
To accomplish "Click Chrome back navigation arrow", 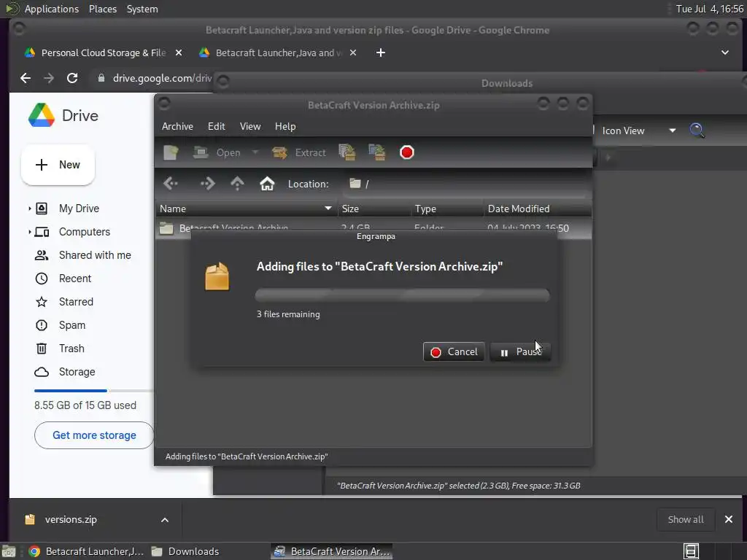I will (26, 78).
